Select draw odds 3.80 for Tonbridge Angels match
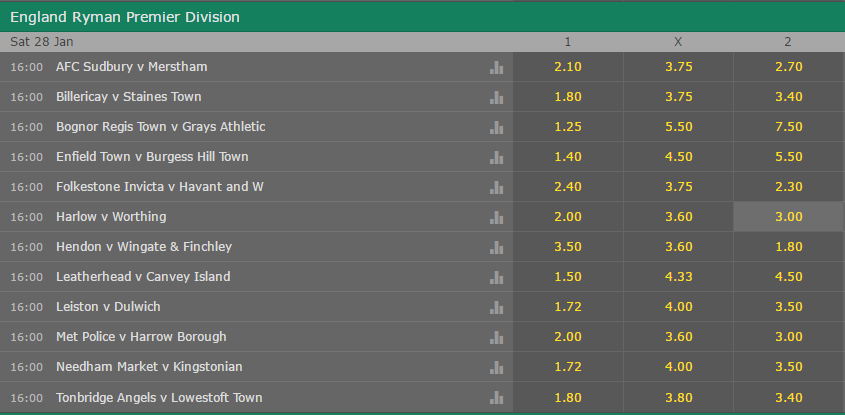 [x=678, y=398]
